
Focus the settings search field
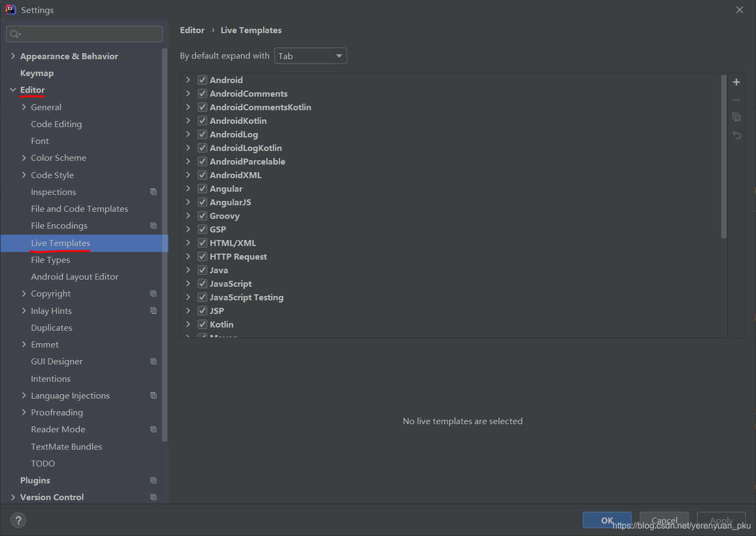point(84,34)
